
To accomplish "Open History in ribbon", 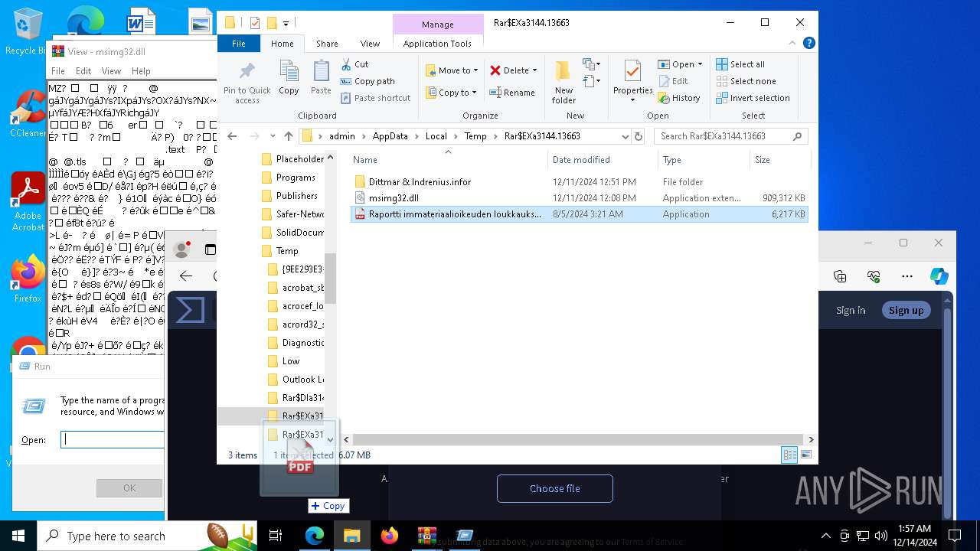I will (x=679, y=98).
